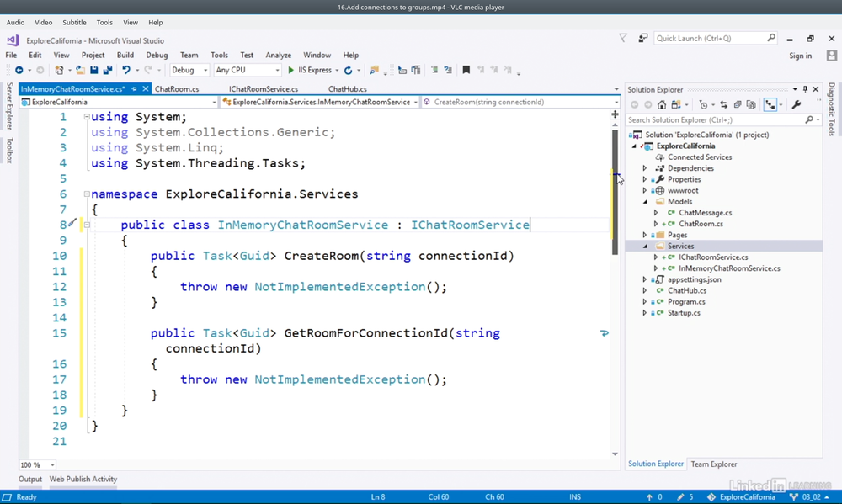Viewport: 842px width, 504px height.
Task: Click Sync with Active Document arrows icon
Action: (x=724, y=104)
